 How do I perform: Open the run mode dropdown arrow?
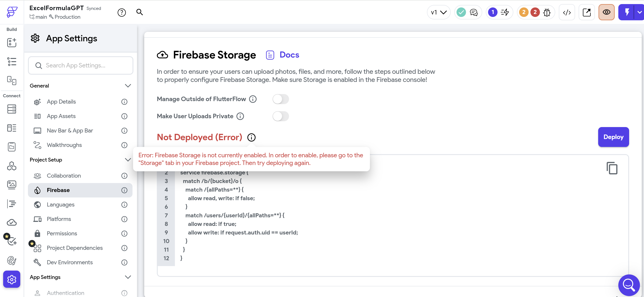[639, 12]
